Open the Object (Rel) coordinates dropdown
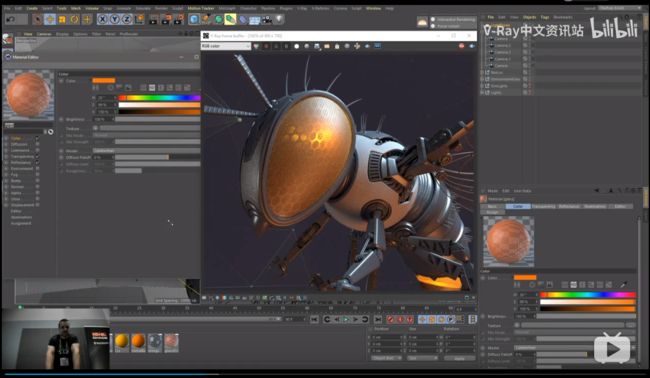The height and width of the screenshot is (378, 650). coord(386,358)
